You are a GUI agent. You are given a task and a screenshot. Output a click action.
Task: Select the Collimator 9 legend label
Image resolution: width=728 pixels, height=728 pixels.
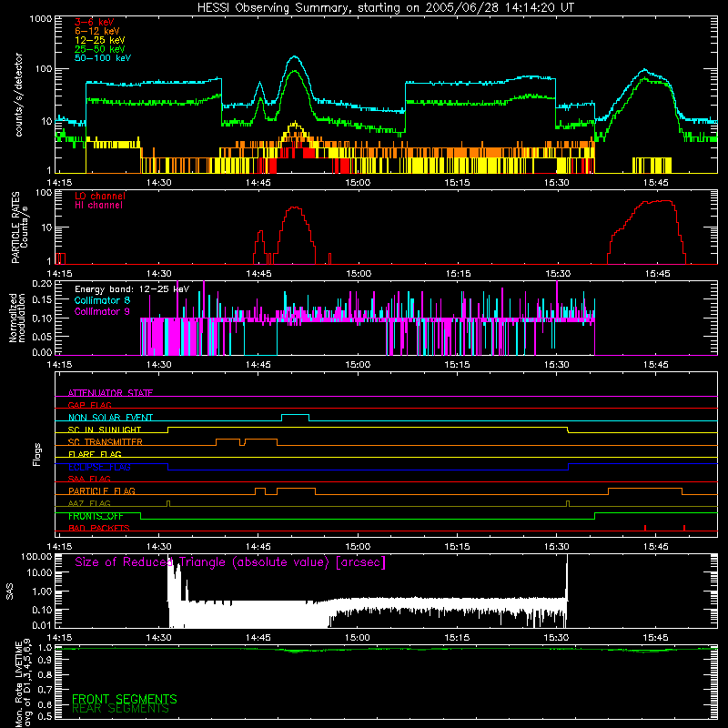coord(102,311)
